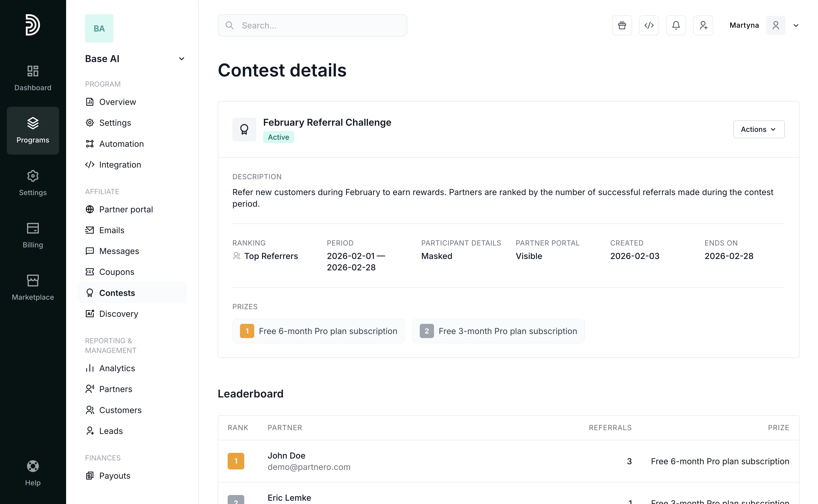
Task: Open Billing in the dark sidebar
Action: point(33,235)
